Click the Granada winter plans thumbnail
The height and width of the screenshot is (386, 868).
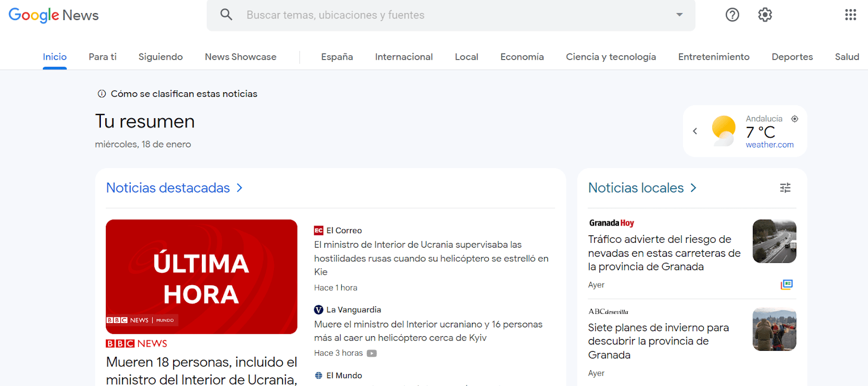point(774,330)
